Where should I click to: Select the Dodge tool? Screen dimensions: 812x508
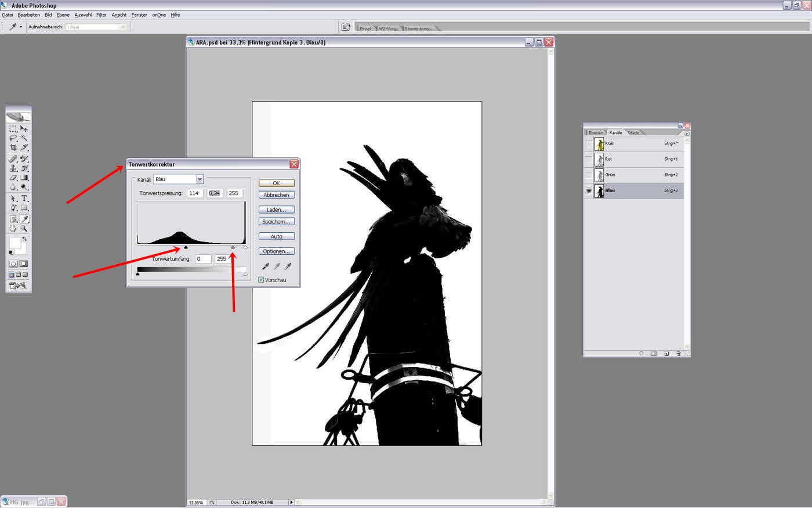pyautogui.click(x=24, y=187)
